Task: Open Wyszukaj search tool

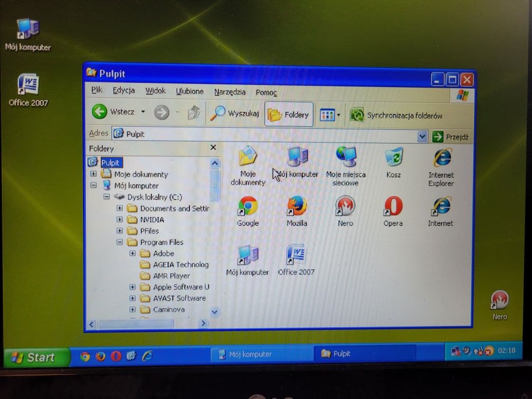Action: pos(234,113)
